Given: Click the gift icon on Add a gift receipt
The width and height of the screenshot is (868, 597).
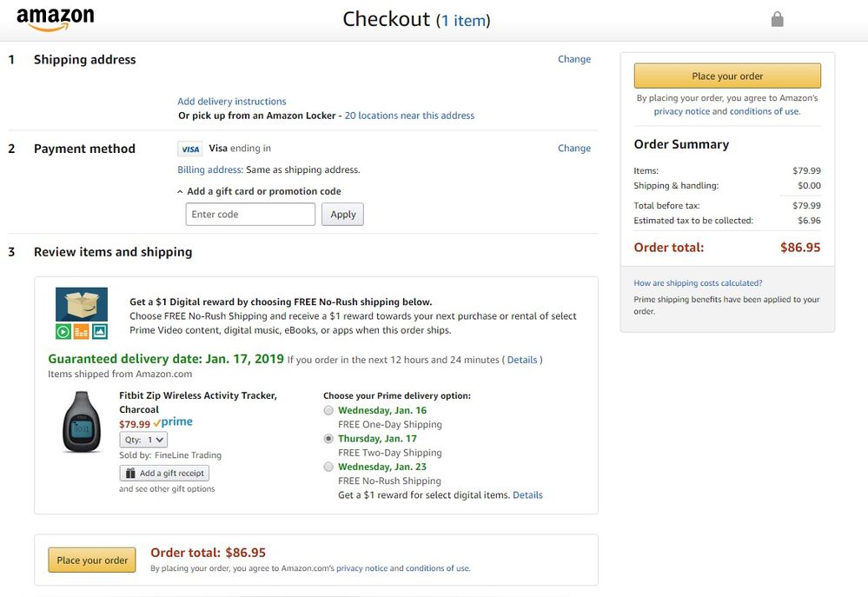Looking at the screenshot, I should [130, 473].
